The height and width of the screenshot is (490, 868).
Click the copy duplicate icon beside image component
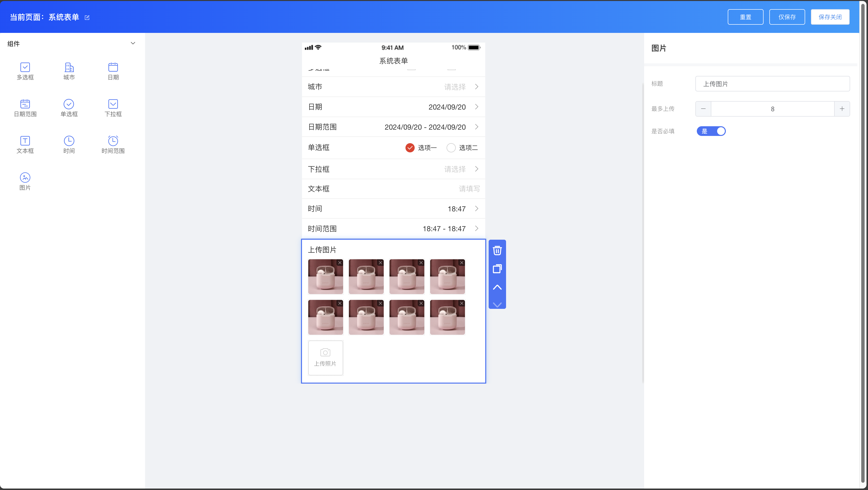pos(497,269)
